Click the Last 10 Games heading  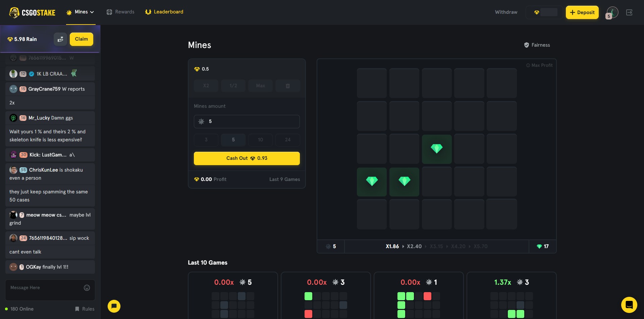[208, 263]
